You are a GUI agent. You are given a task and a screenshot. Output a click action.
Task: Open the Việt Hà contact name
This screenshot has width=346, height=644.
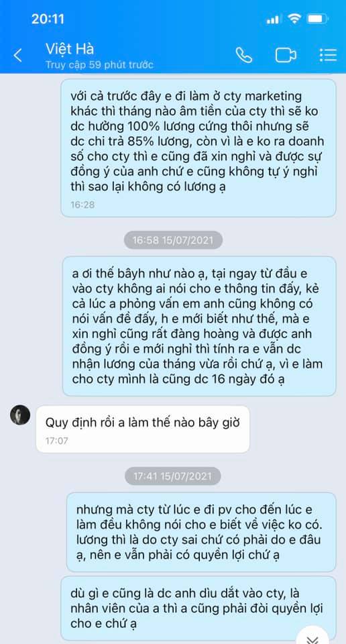click(x=70, y=49)
